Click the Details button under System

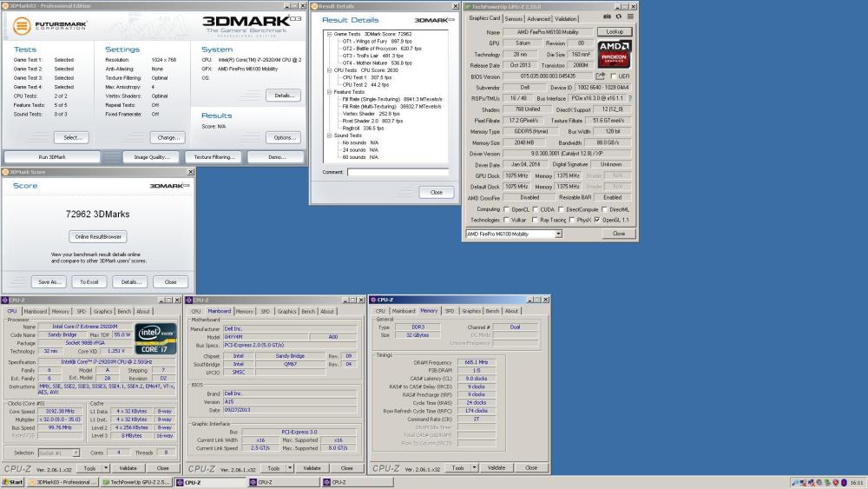click(284, 96)
